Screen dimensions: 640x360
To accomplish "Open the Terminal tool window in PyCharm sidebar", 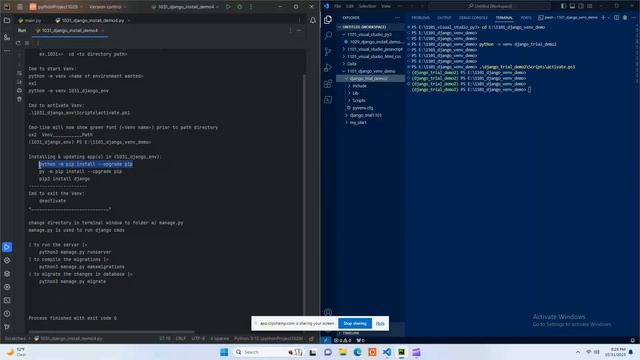I will point(7,300).
